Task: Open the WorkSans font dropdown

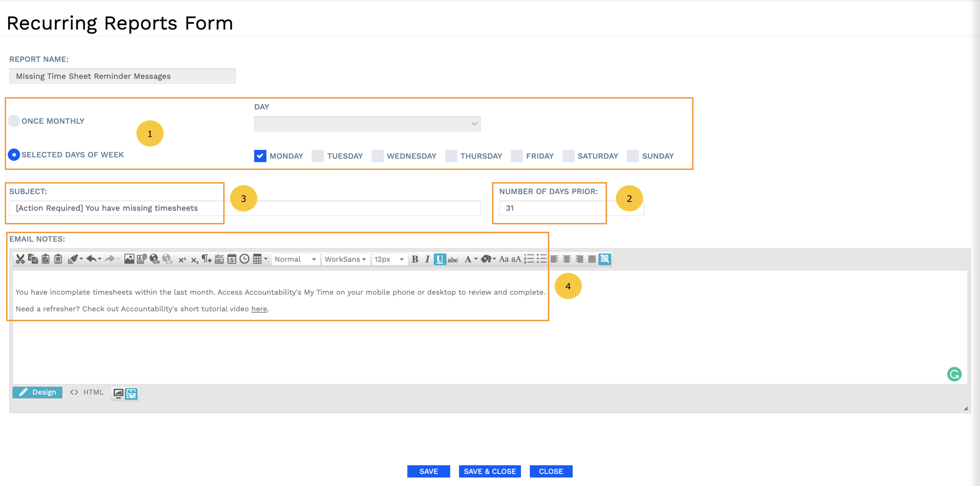Action: point(345,259)
